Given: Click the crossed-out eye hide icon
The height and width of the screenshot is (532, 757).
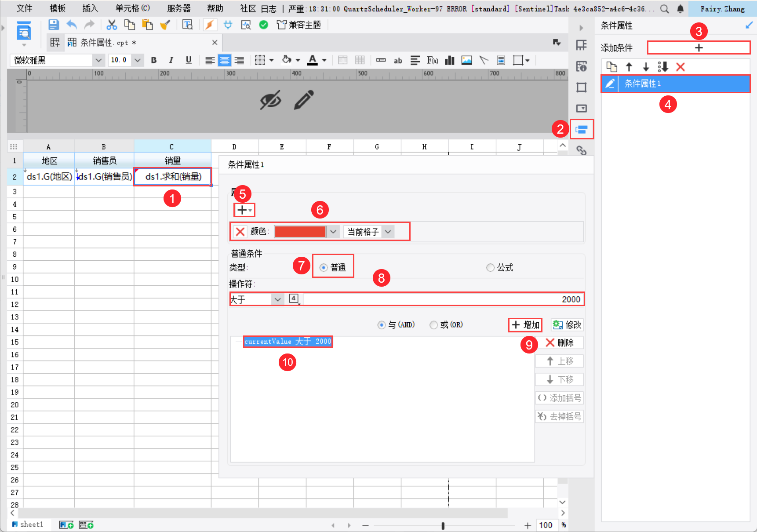Looking at the screenshot, I should click(270, 100).
